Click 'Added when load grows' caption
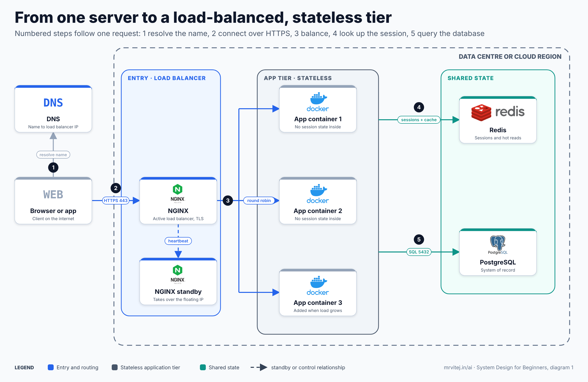This screenshot has height=382, width=588. (x=318, y=310)
